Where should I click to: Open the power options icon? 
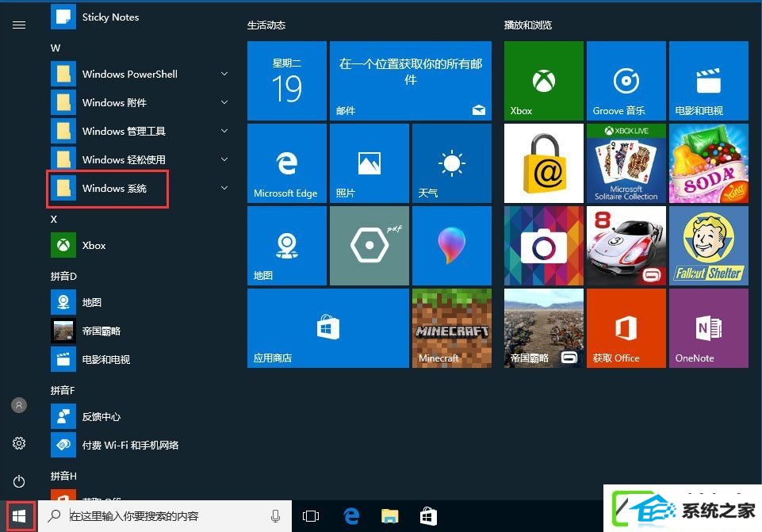coord(19,481)
